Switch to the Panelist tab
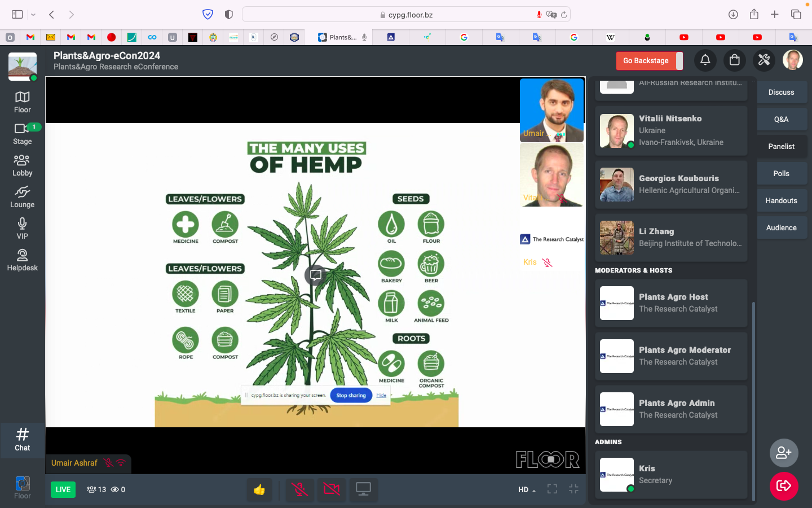Screen dimensions: 812x508 [782, 146]
